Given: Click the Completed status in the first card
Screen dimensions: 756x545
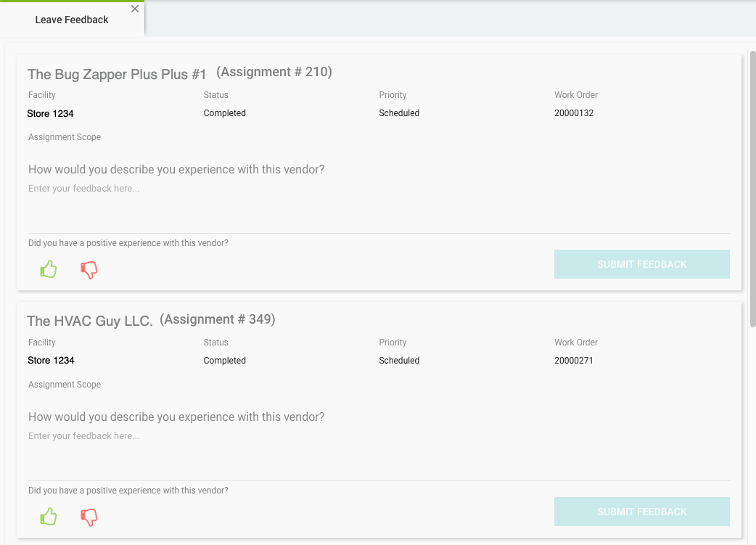Looking at the screenshot, I should 224,112.
